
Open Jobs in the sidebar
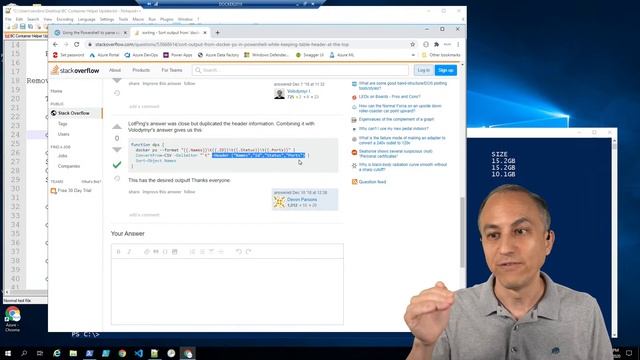point(62,156)
